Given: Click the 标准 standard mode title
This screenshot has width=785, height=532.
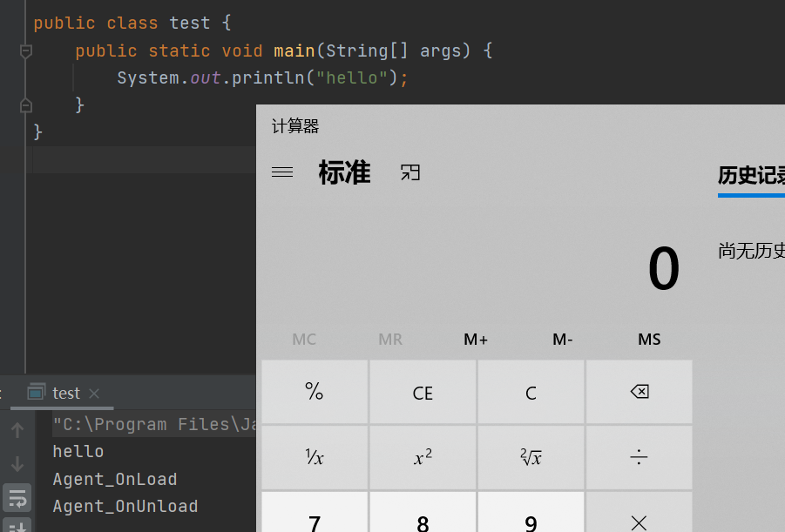Looking at the screenshot, I should pos(344,172).
